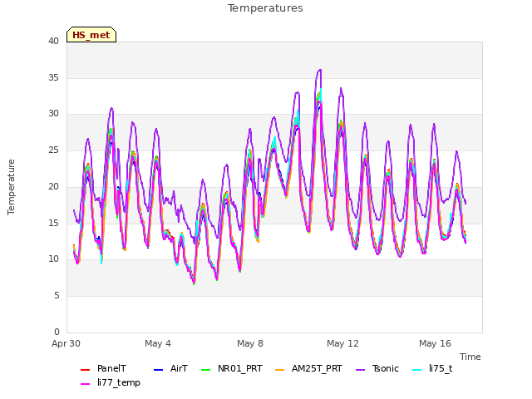Click the magenta li77_temp legend color marker

85,384
